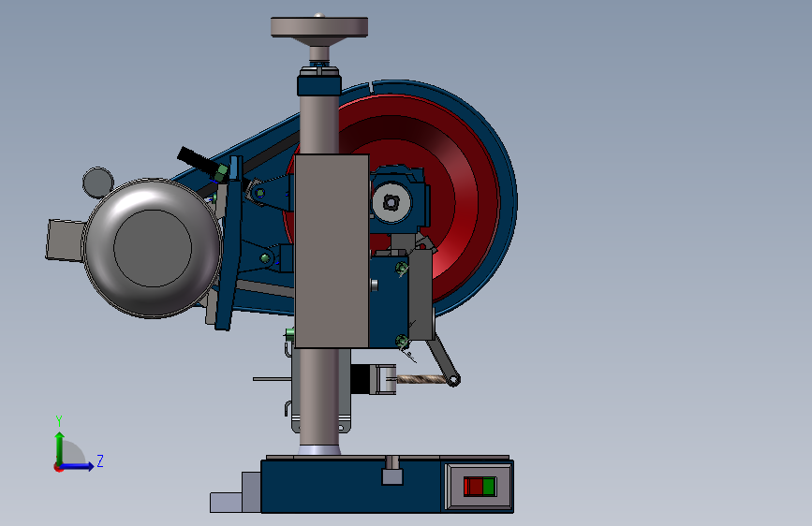Click the gray motor junction box
Screen dimensions: 812x526
click(x=65, y=240)
